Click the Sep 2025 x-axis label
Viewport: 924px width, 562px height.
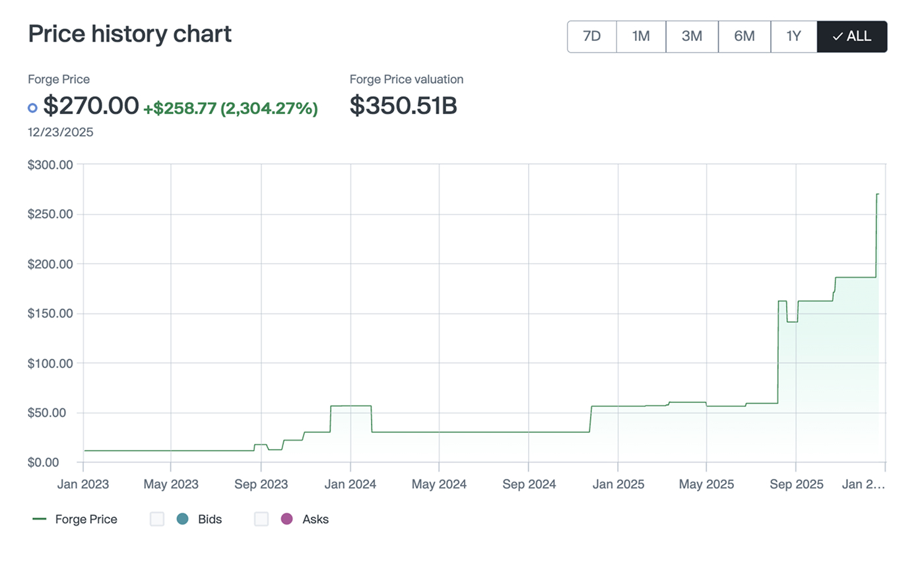coord(796,484)
